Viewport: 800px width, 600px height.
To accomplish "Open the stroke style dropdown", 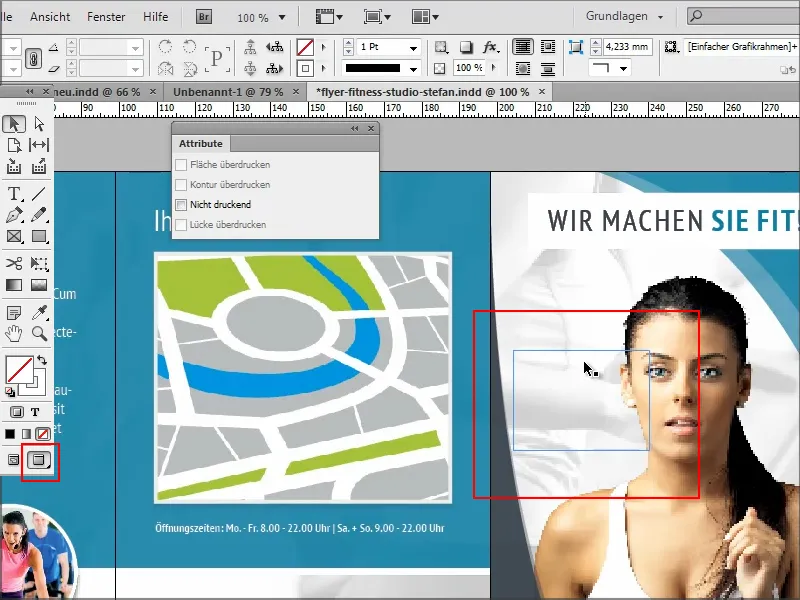I will [x=414, y=68].
